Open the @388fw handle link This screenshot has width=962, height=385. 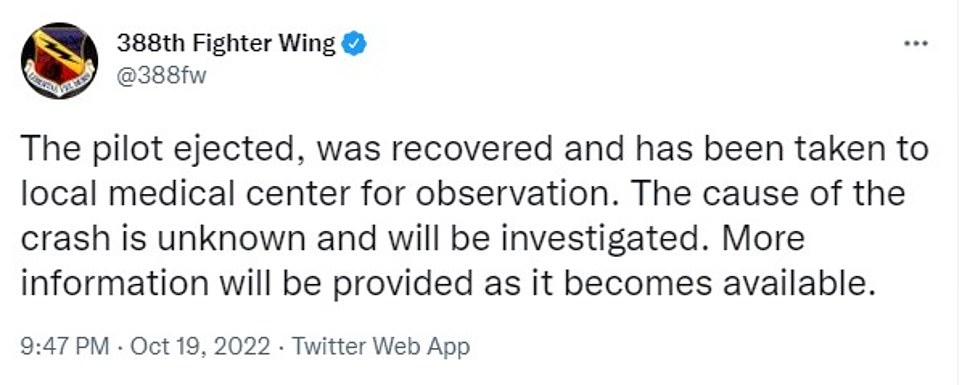(x=161, y=77)
